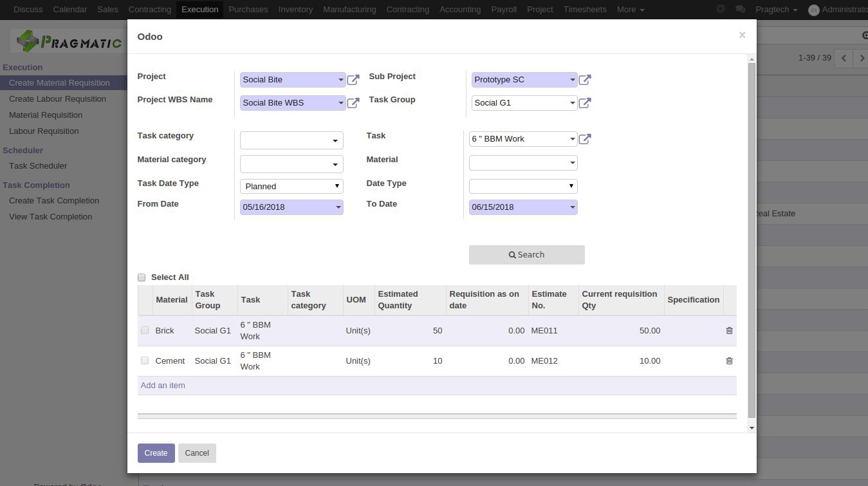Click the messaging conversations icon in top bar

click(741, 9)
